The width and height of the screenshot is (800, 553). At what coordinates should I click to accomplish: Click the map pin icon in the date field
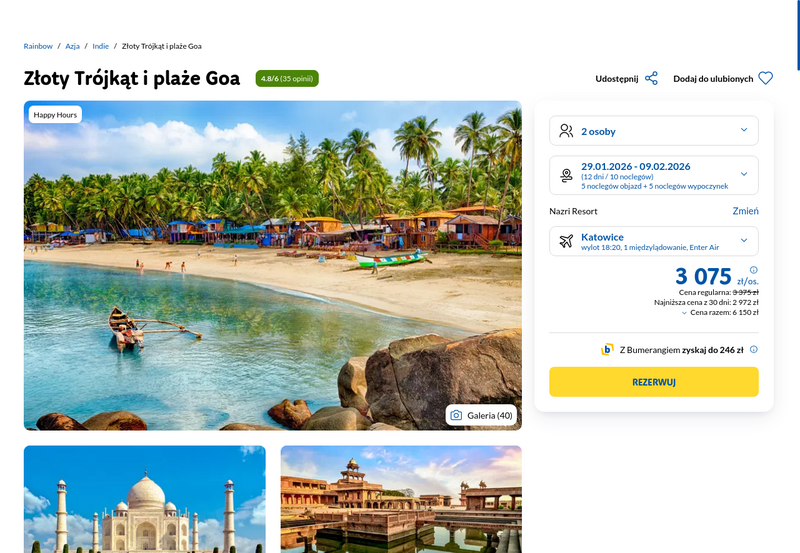(566, 175)
